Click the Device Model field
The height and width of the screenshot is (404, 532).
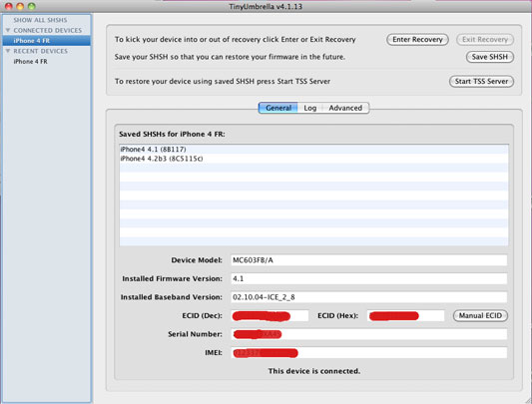(368, 260)
